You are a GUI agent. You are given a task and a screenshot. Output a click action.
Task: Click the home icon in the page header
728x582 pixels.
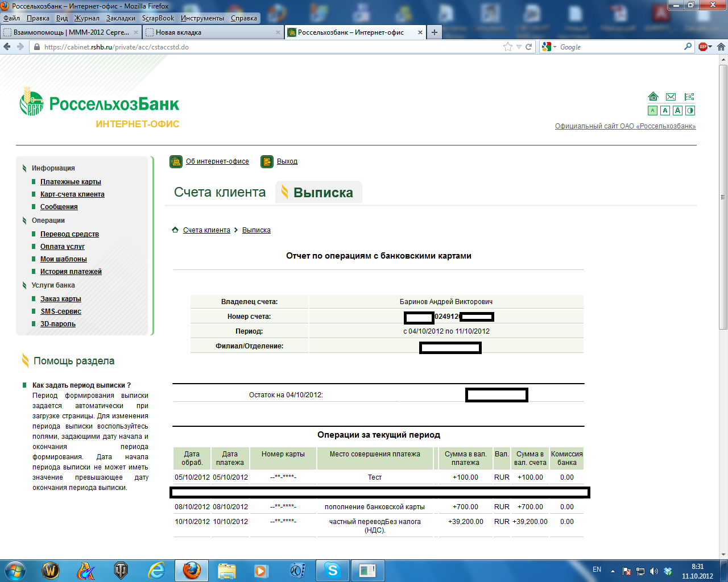[653, 97]
